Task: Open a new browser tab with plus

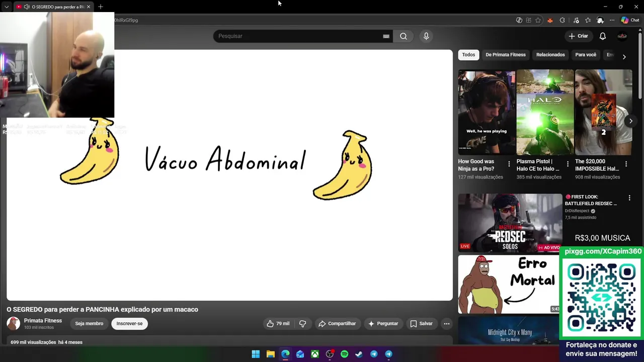Action: 101,7
